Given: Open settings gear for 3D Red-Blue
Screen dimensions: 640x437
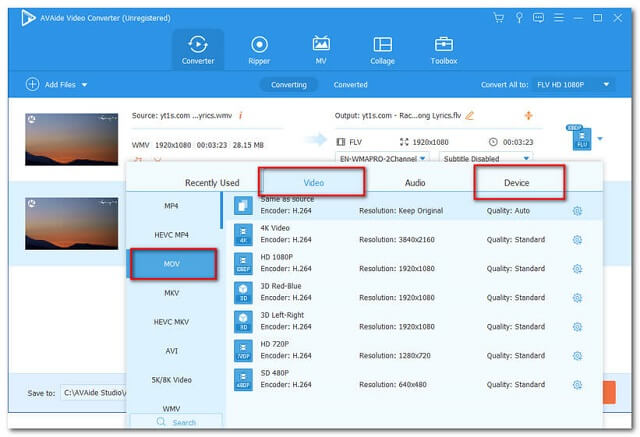Looking at the screenshot, I should pyautogui.click(x=577, y=298).
